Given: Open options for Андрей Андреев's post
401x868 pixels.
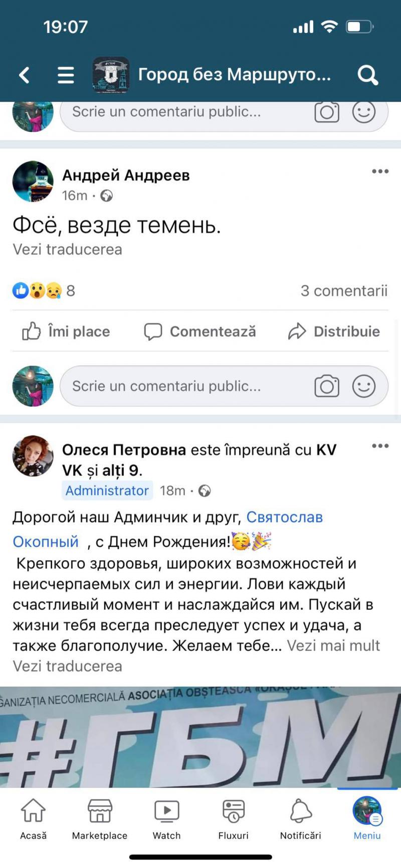Looking at the screenshot, I should point(380,171).
